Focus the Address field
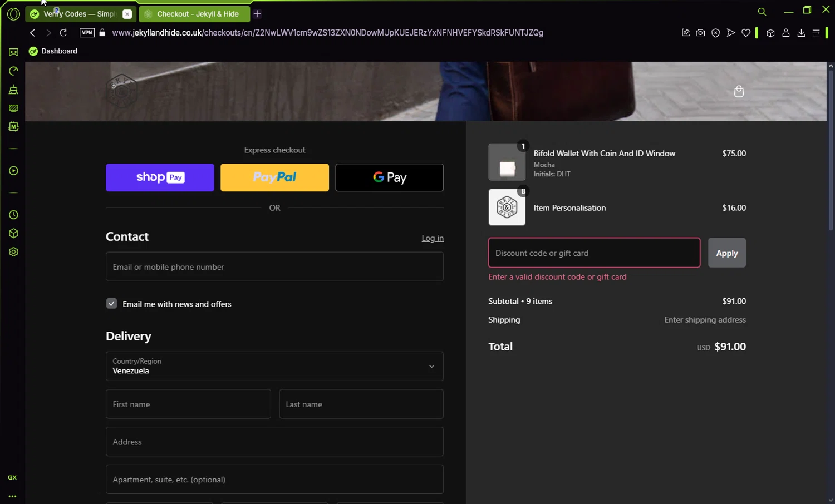 tap(274, 442)
